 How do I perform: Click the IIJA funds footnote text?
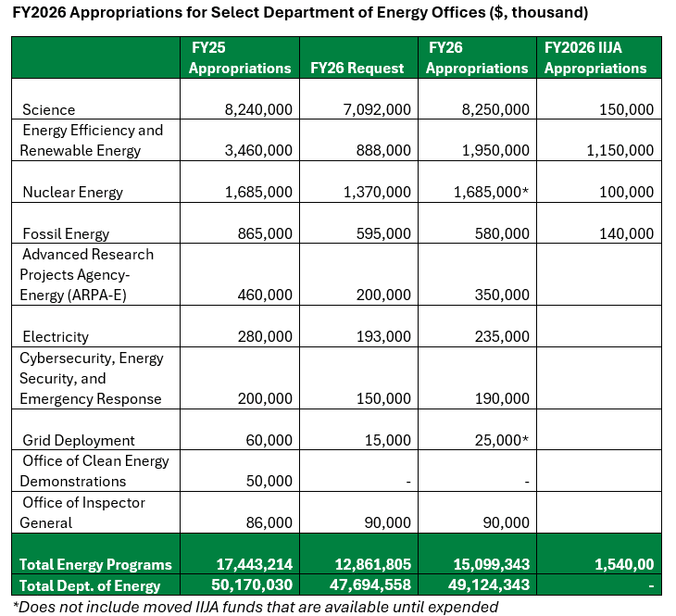255,607
